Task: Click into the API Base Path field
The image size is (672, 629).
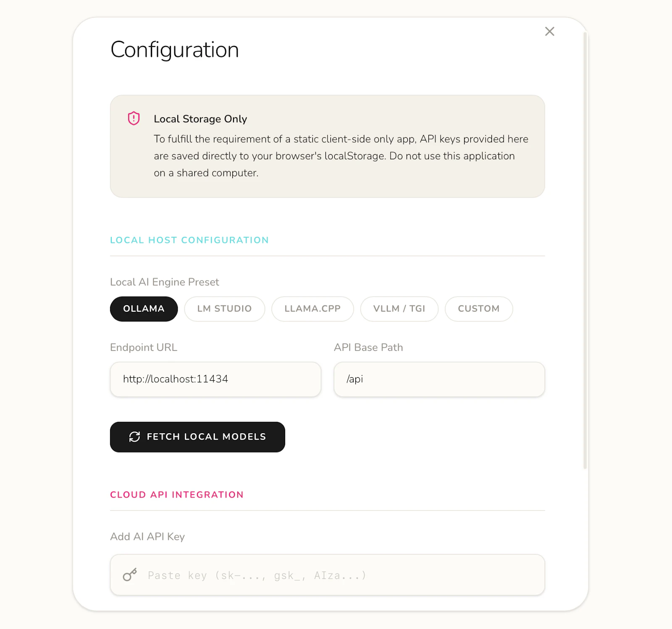Action: (439, 379)
